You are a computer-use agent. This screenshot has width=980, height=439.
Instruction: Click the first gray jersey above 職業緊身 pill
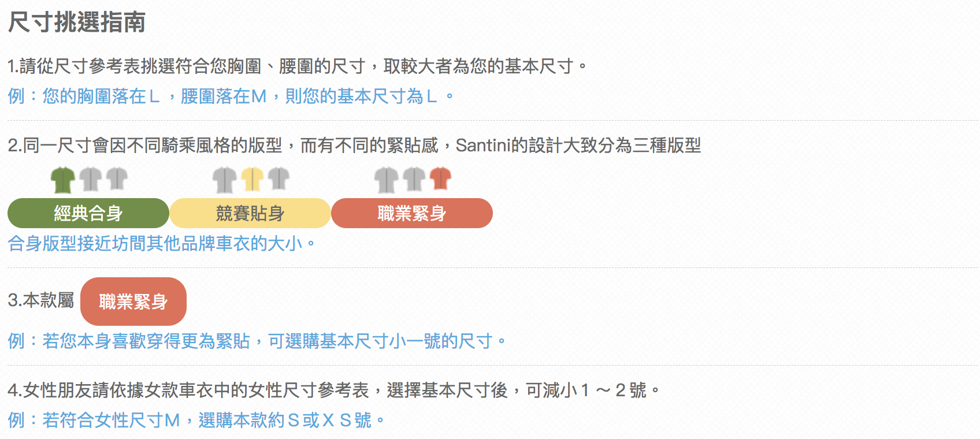pyautogui.click(x=387, y=180)
